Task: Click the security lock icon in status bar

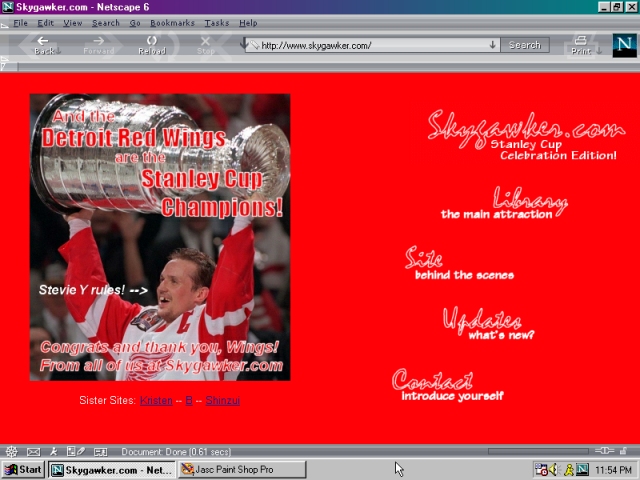Action: pos(623,451)
